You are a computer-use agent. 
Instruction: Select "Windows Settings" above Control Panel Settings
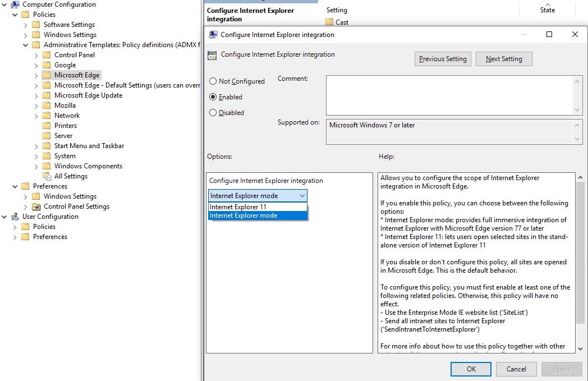coord(70,196)
